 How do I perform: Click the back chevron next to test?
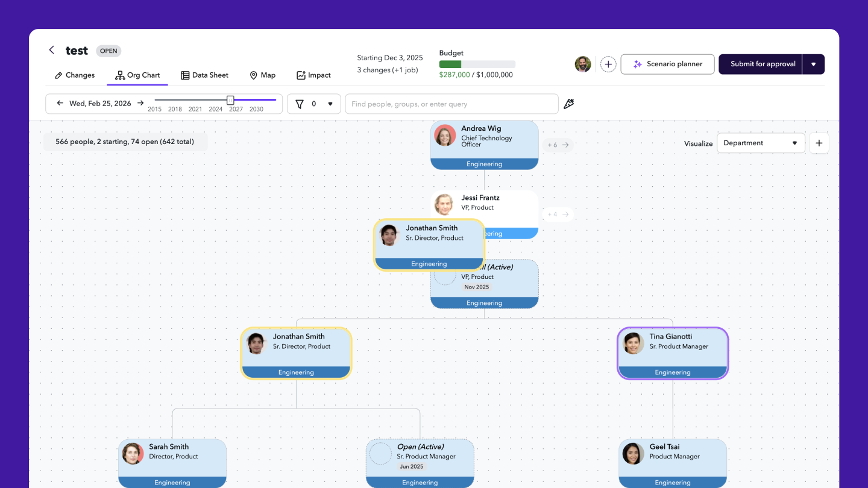click(52, 50)
